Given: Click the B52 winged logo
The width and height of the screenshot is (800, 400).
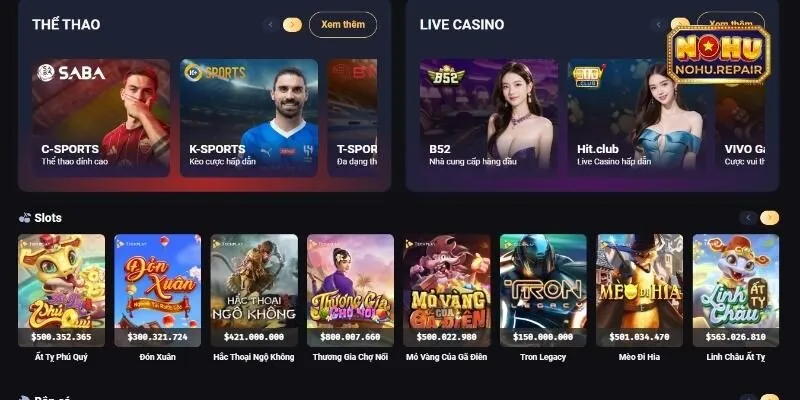Looking at the screenshot, I should click(x=446, y=76).
